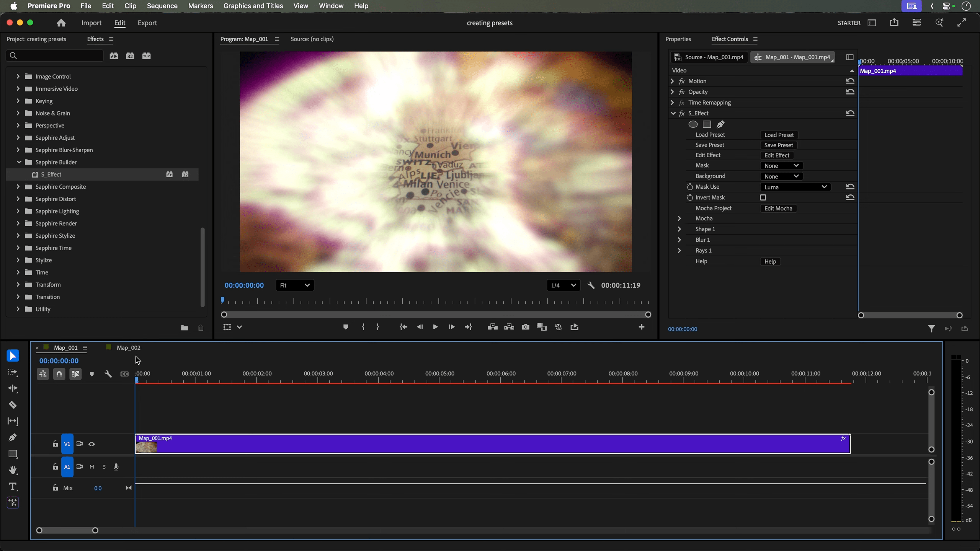The image size is (980, 551).
Task: Enable Snap in the timeline
Action: pyautogui.click(x=59, y=374)
